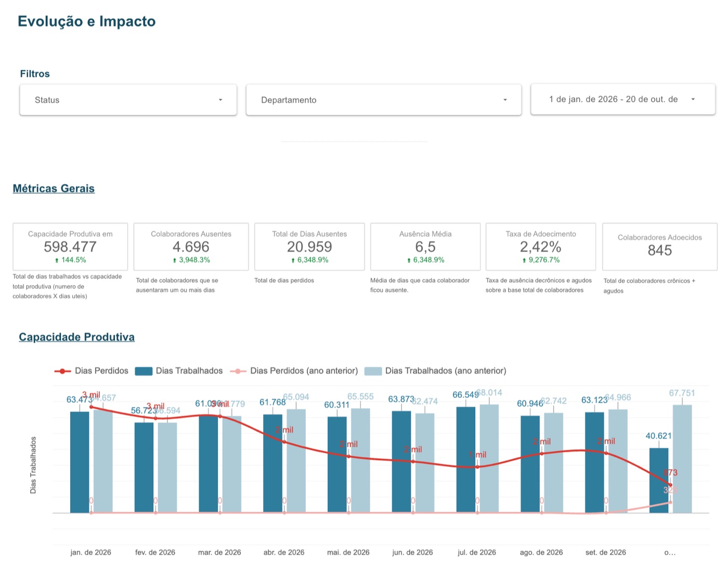Click the dark blue bar labeled 66.549
The height and width of the screenshot is (571, 728).
pos(466,460)
